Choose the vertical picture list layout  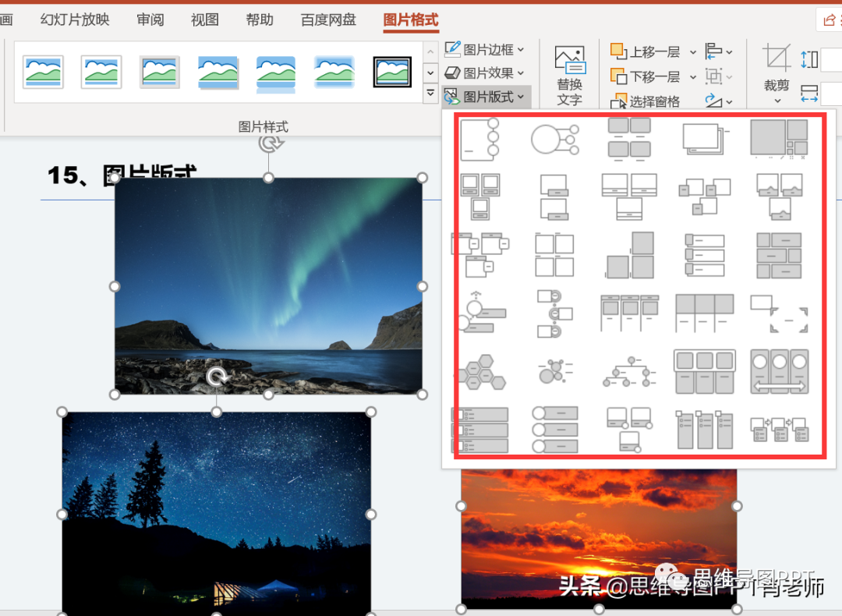(705, 255)
